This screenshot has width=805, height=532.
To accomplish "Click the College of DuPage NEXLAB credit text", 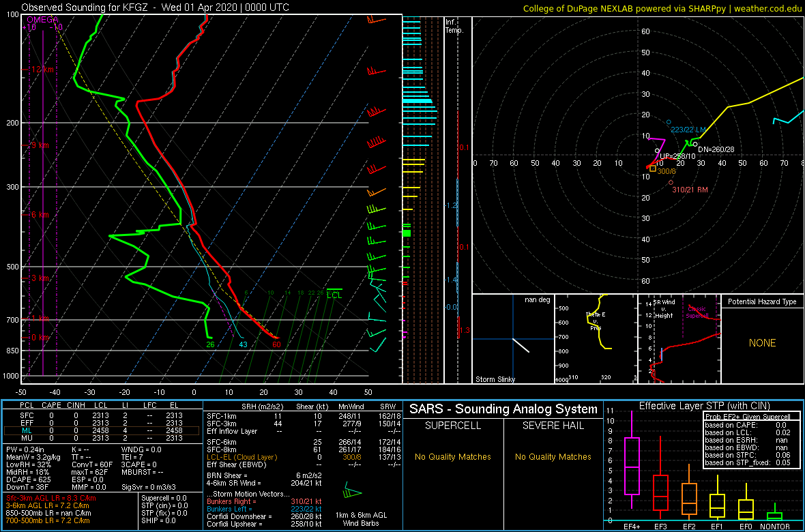I will [662, 8].
